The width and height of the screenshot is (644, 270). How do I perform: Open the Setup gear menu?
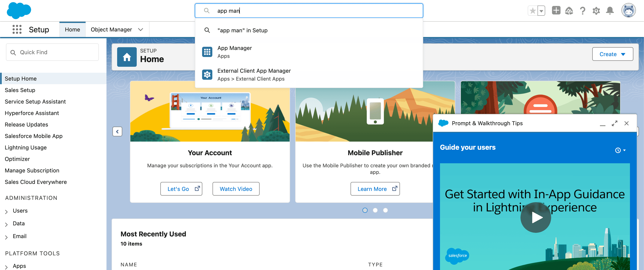[x=596, y=11]
